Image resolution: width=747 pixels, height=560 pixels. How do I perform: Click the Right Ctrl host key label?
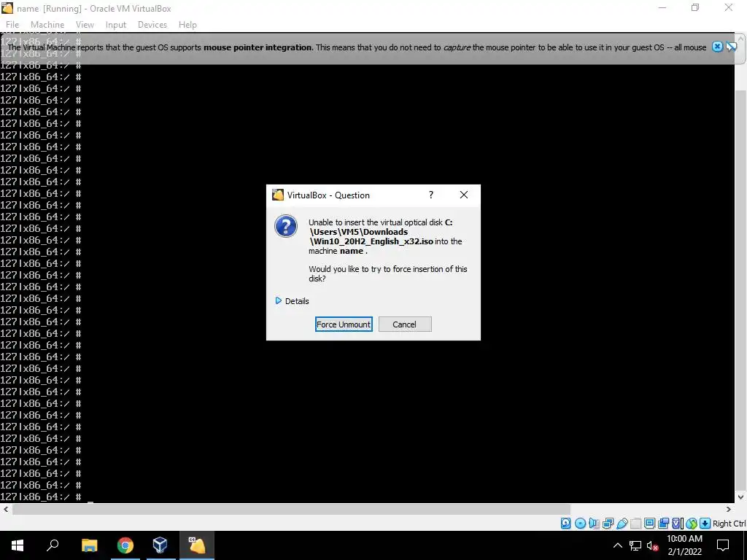click(729, 524)
